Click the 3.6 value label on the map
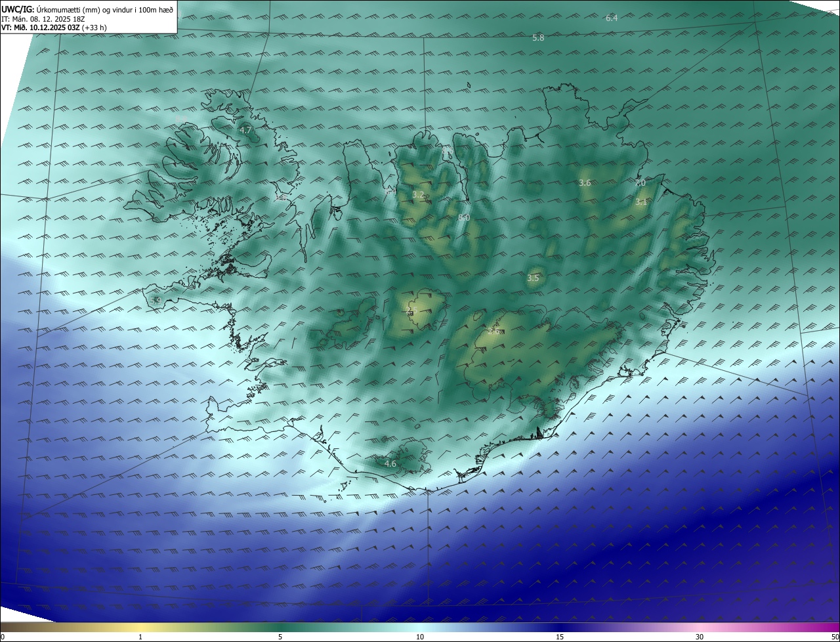 (585, 182)
